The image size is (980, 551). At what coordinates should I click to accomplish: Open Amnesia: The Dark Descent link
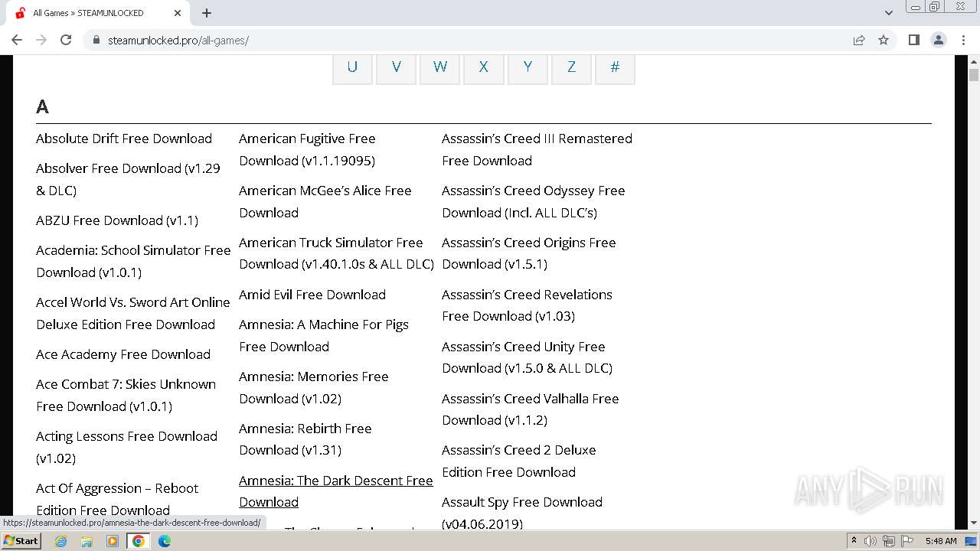click(336, 491)
